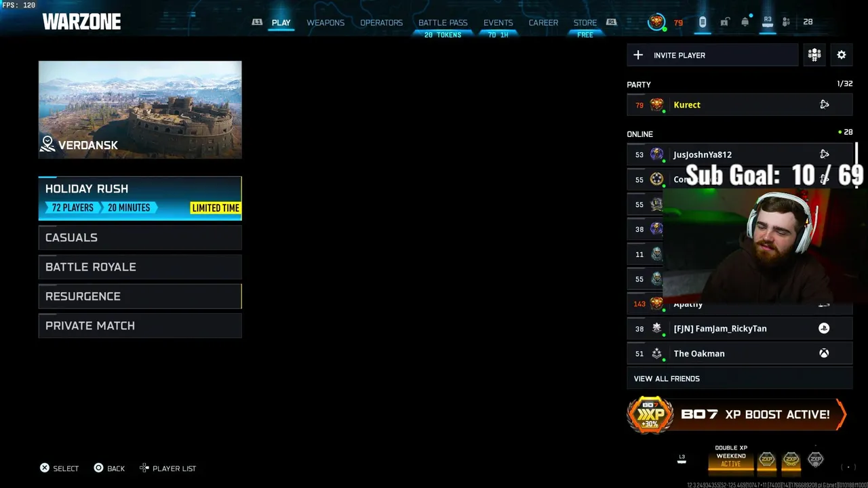Open the Events tab
868x488 pixels.
[498, 22]
